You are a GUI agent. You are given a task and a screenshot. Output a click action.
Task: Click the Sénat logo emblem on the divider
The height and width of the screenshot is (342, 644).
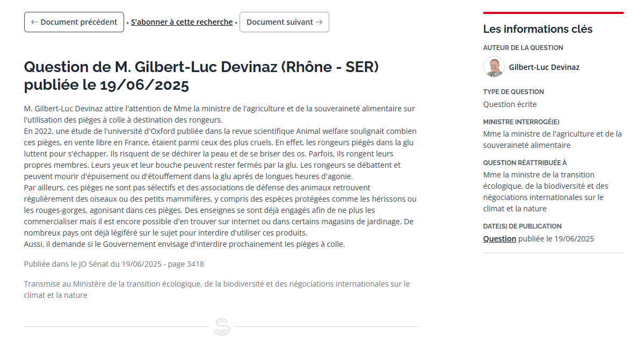click(221, 327)
